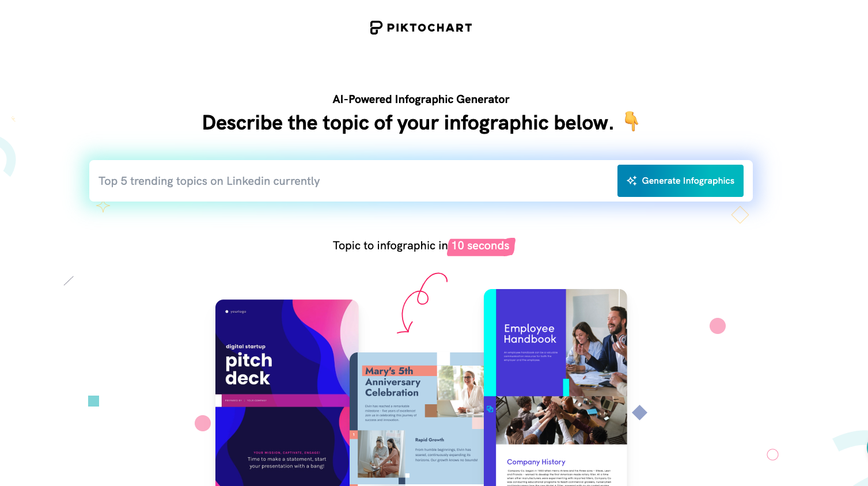Click the pointing-down hand emoji

coord(632,121)
